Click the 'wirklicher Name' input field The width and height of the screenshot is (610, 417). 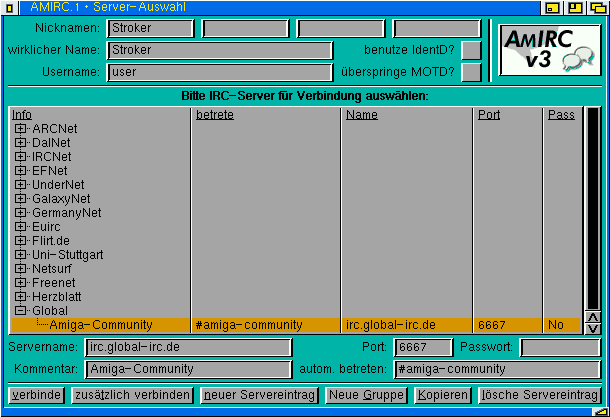tap(220, 50)
